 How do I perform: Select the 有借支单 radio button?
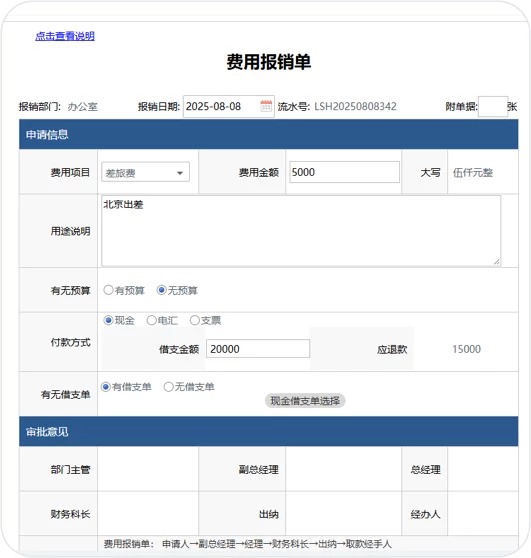tap(106, 387)
